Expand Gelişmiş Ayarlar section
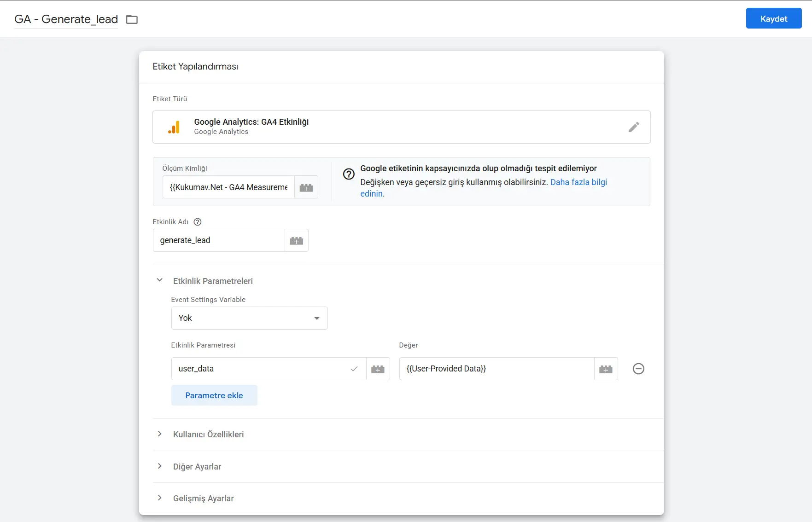812x522 pixels. [159, 498]
